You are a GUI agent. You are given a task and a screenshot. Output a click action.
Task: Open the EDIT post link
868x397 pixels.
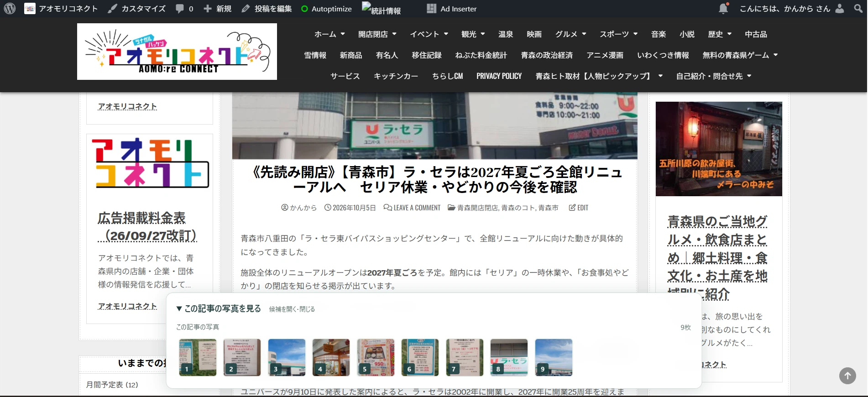579,208
